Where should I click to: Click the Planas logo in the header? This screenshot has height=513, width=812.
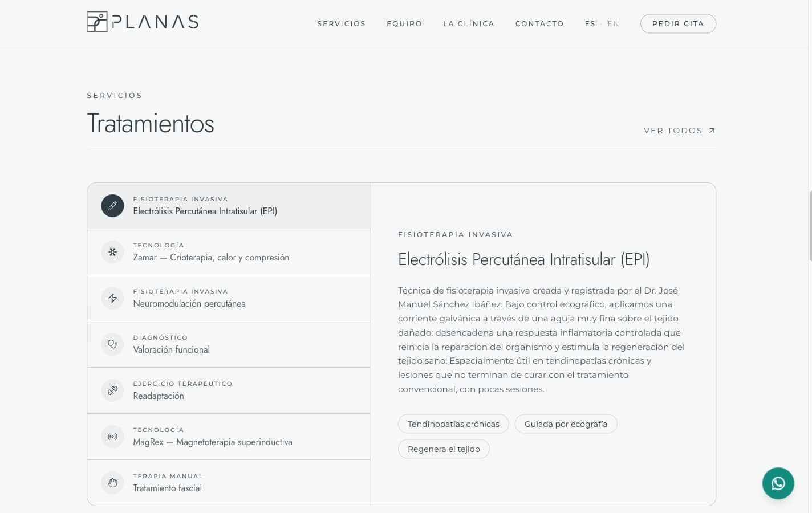[x=143, y=22]
